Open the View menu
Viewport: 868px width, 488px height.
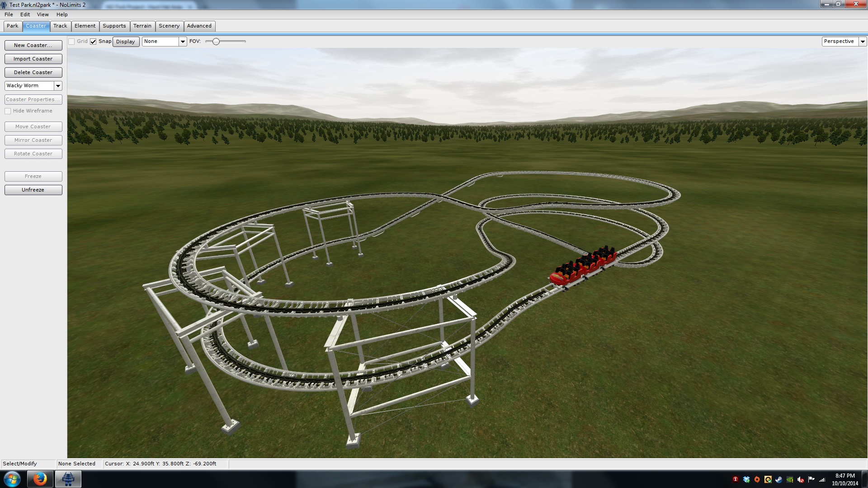click(x=42, y=14)
